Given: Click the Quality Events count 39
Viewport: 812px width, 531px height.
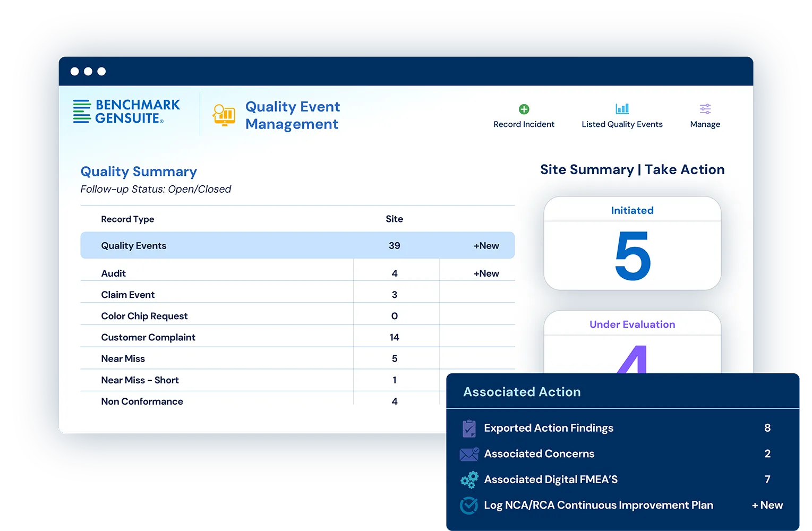Looking at the screenshot, I should pos(394,246).
